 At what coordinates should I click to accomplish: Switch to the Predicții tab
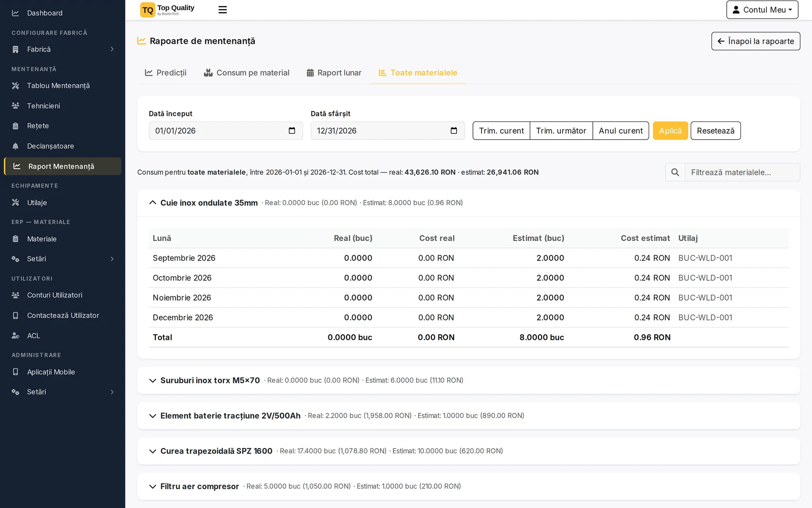[165, 73]
